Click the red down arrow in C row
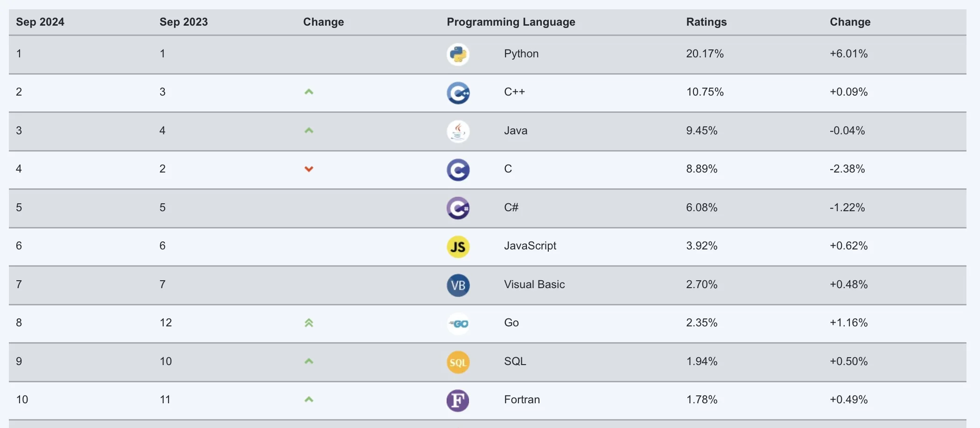The height and width of the screenshot is (428, 980). pos(308,169)
